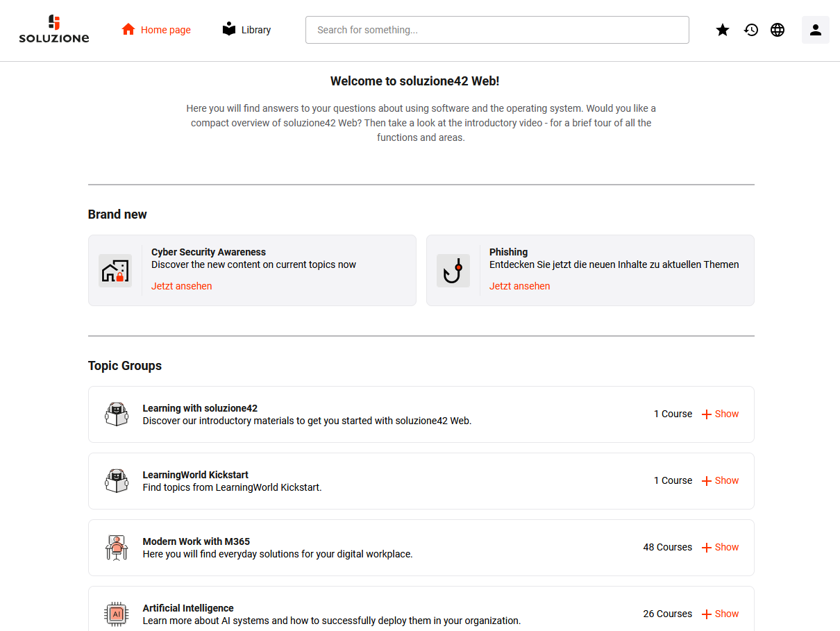Open the Cyber Security Awareness title

[x=208, y=252]
